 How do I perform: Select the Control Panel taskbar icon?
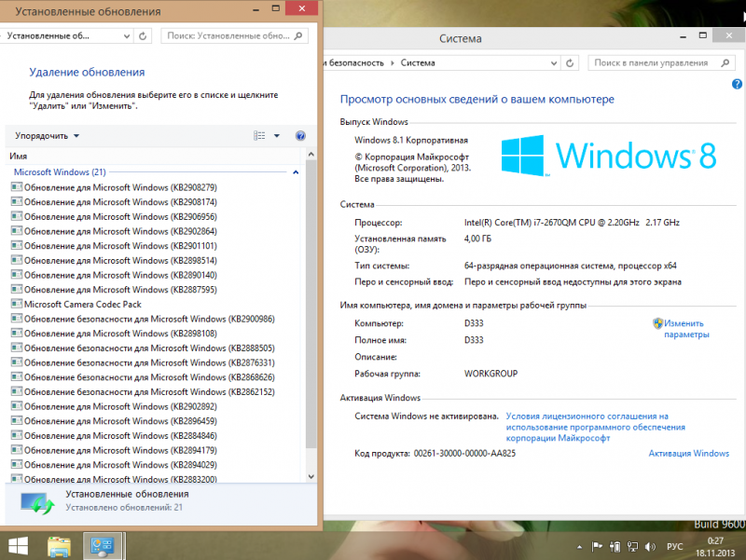coord(102,546)
